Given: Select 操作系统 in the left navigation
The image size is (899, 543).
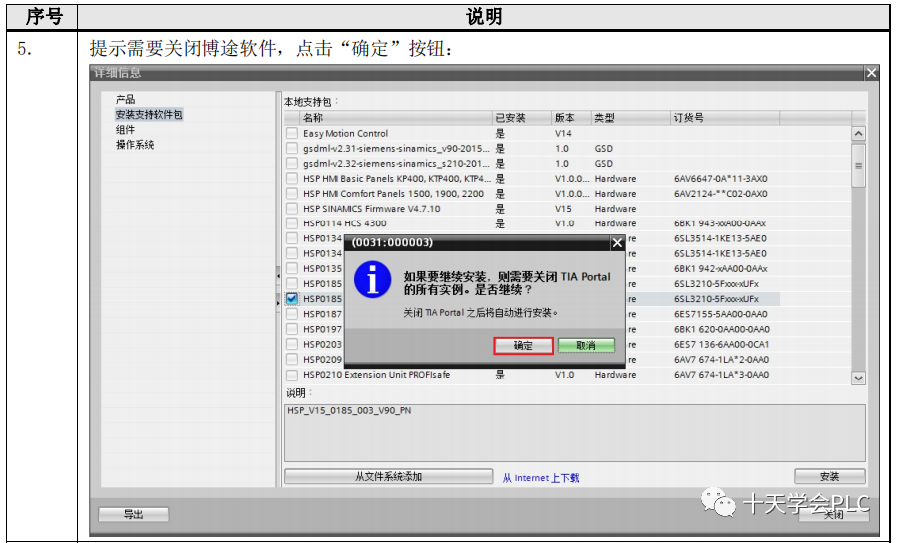Looking at the screenshot, I should tap(135, 144).
